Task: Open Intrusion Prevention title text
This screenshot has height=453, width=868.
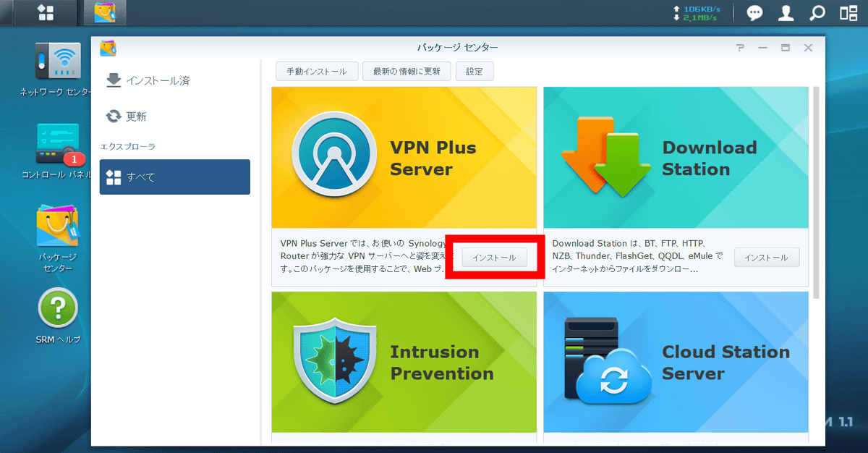Action: click(x=442, y=363)
